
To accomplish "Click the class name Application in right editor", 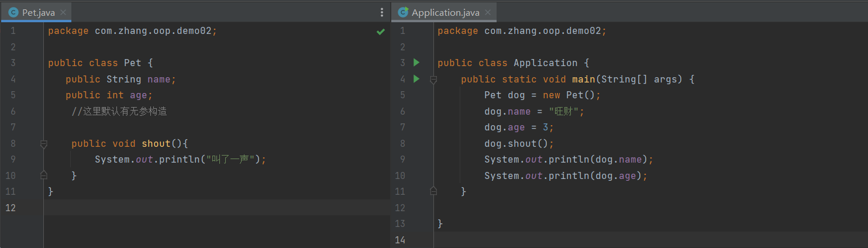I will 546,63.
